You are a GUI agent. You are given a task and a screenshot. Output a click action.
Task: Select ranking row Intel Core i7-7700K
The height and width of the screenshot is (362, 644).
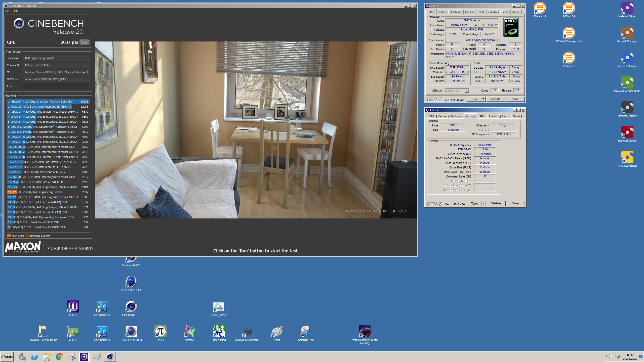48,182
